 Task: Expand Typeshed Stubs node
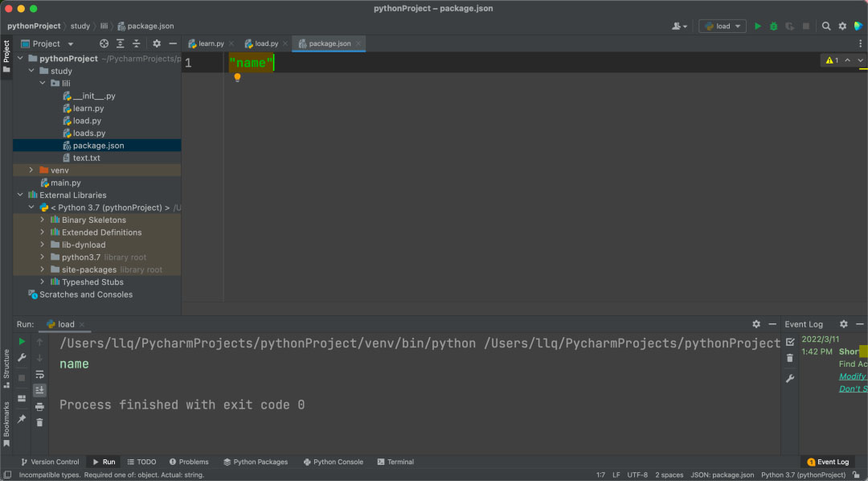click(x=43, y=282)
